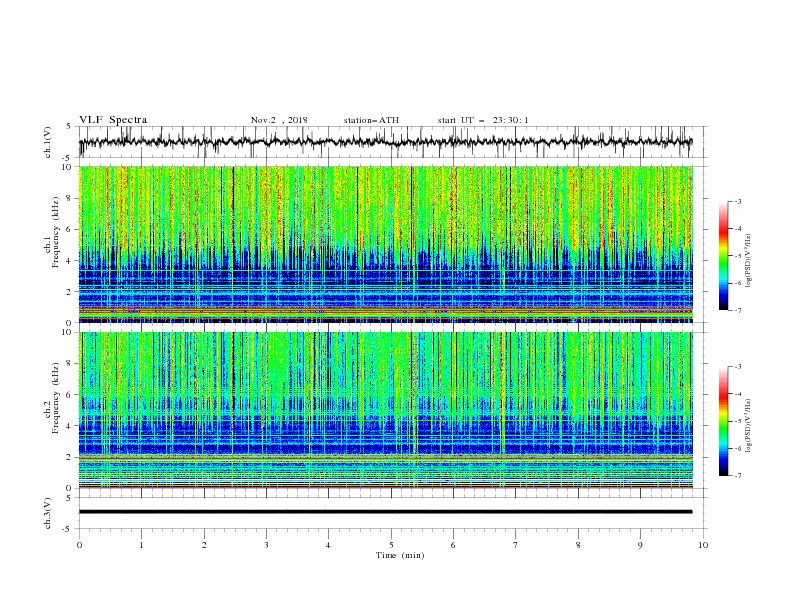The image size is (792, 612).
Task: Click the "4" tick on the time axis
Action: coord(328,545)
